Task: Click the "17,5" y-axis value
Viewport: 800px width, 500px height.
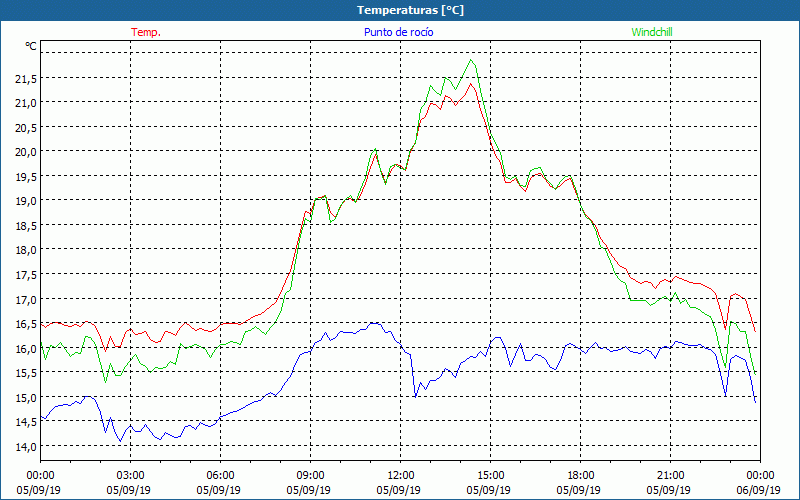Action: tap(26, 275)
